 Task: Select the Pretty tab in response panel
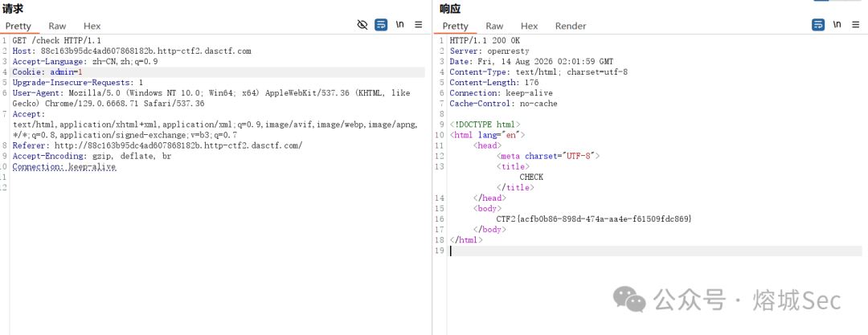[x=455, y=26]
